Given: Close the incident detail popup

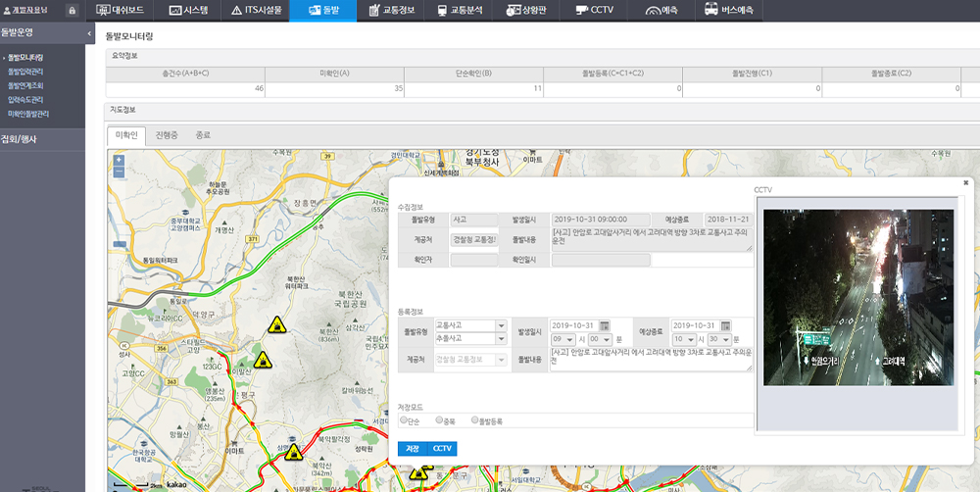Looking at the screenshot, I should pos(965,182).
